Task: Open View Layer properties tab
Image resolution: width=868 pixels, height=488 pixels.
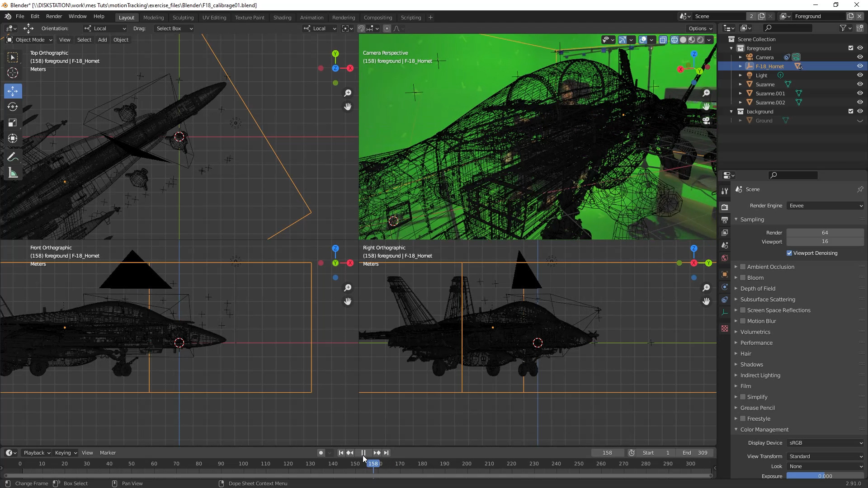Action: [x=725, y=232]
